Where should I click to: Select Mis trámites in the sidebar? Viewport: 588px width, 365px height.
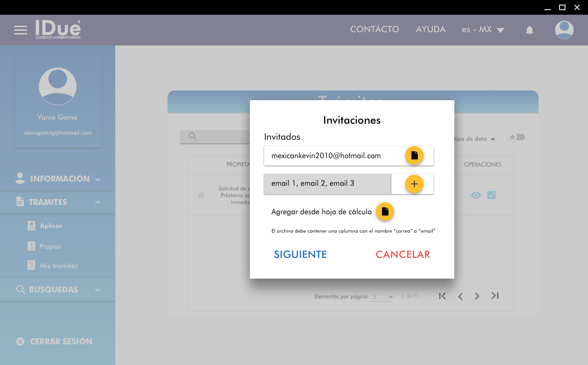[x=58, y=266]
